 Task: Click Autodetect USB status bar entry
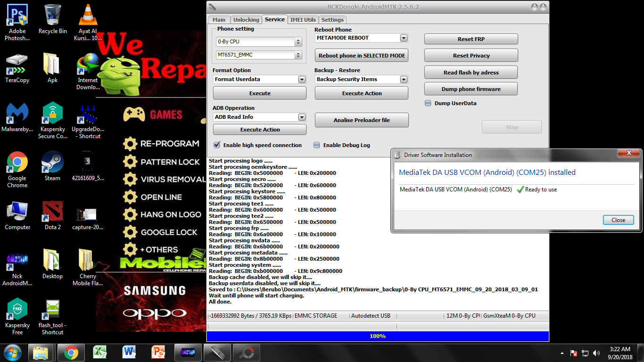click(x=371, y=316)
